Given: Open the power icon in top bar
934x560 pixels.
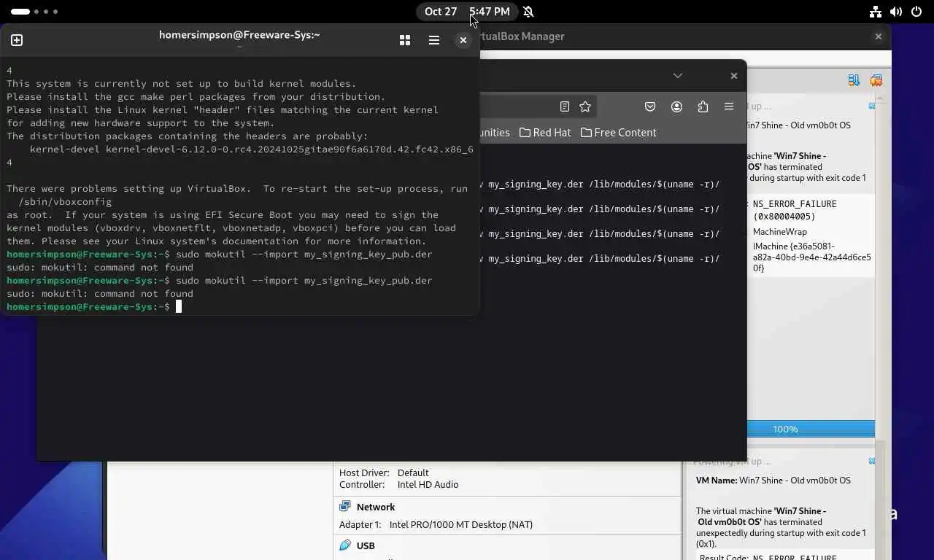Looking at the screenshot, I should pyautogui.click(x=916, y=12).
